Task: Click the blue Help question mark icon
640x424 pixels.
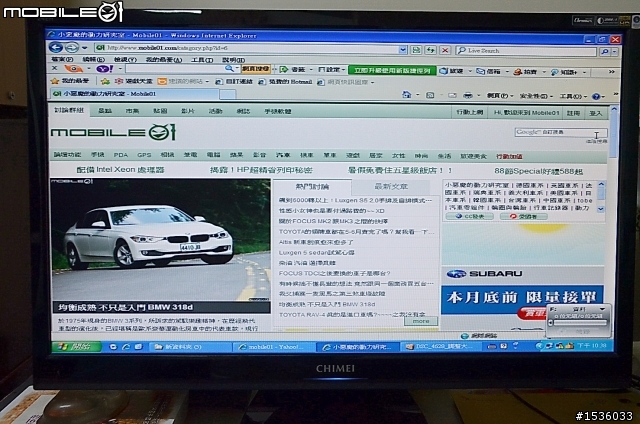Action: click(596, 97)
